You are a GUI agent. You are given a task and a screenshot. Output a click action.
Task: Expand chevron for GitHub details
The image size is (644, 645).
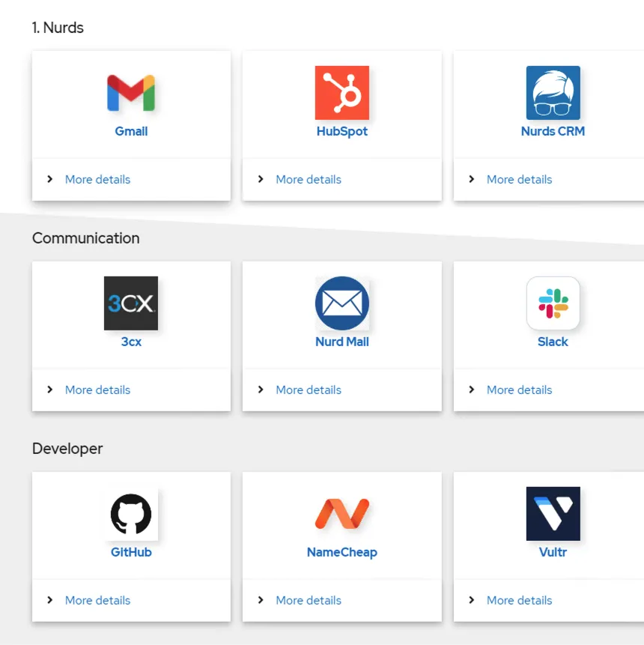click(49, 600)
